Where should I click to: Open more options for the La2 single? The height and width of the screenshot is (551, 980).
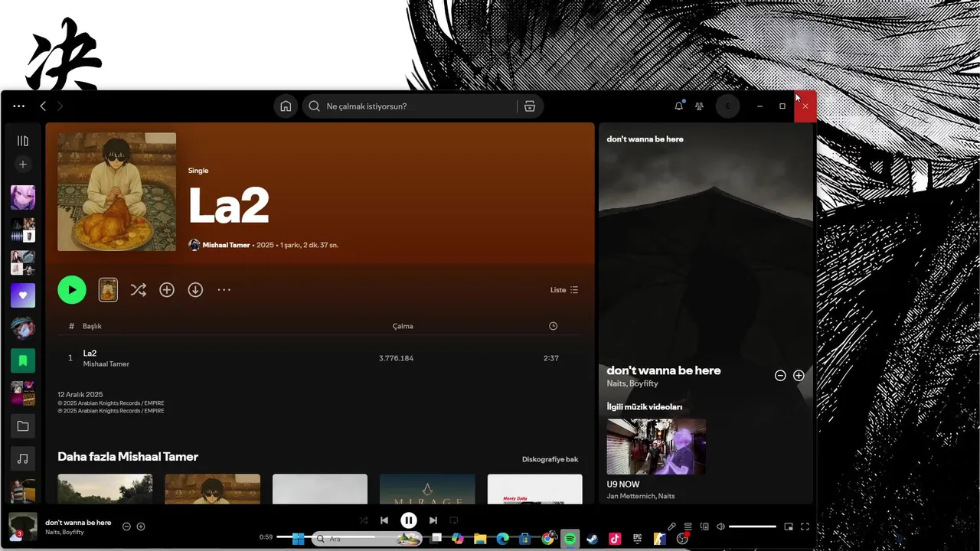pyautogui.click(x=224, y=290)
